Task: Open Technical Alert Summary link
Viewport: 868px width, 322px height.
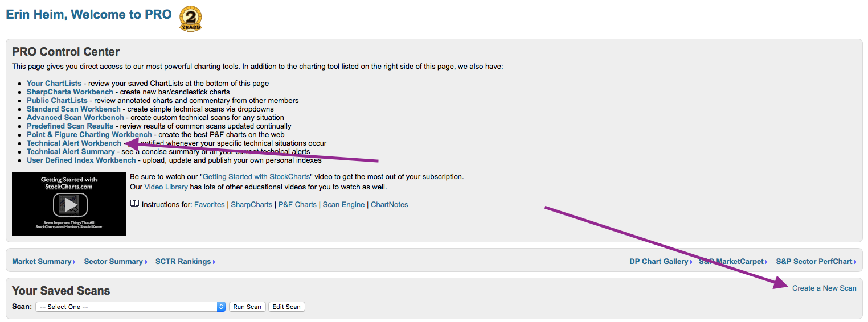Action: [71, 151]
